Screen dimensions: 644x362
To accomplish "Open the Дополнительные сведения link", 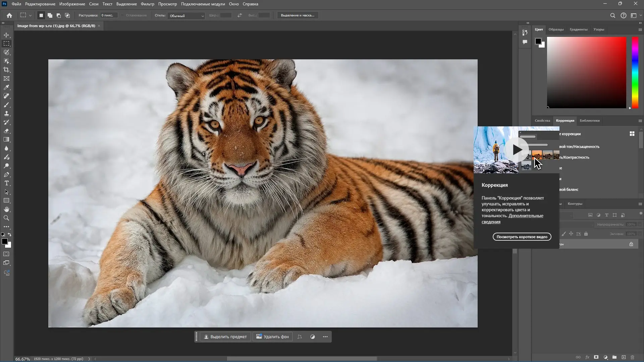I will pyautogui.click(x=526, y=216).
